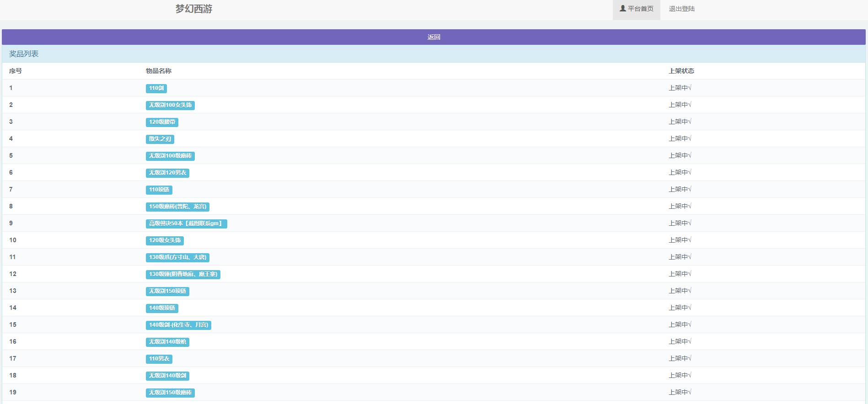
Task: Click the 散失之刃 item badge
Action: point(160,139)
